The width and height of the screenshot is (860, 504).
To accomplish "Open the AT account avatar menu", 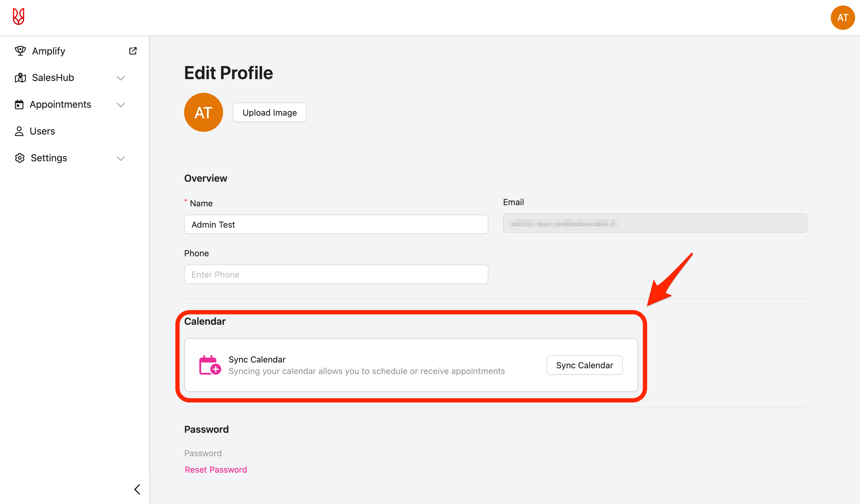I will click(x=842, y=18).
